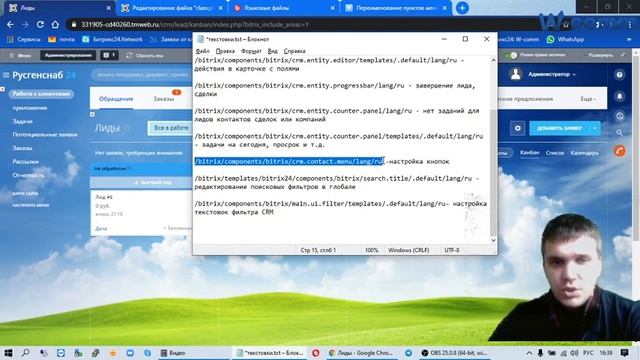Click Настроить меню in the sidebar

point(31,205)
